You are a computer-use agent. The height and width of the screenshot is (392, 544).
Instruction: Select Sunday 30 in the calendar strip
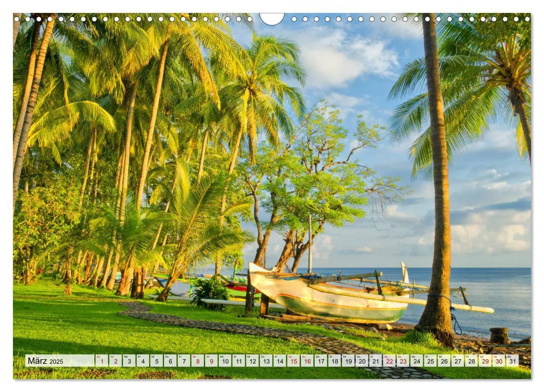tap(499, 361)
